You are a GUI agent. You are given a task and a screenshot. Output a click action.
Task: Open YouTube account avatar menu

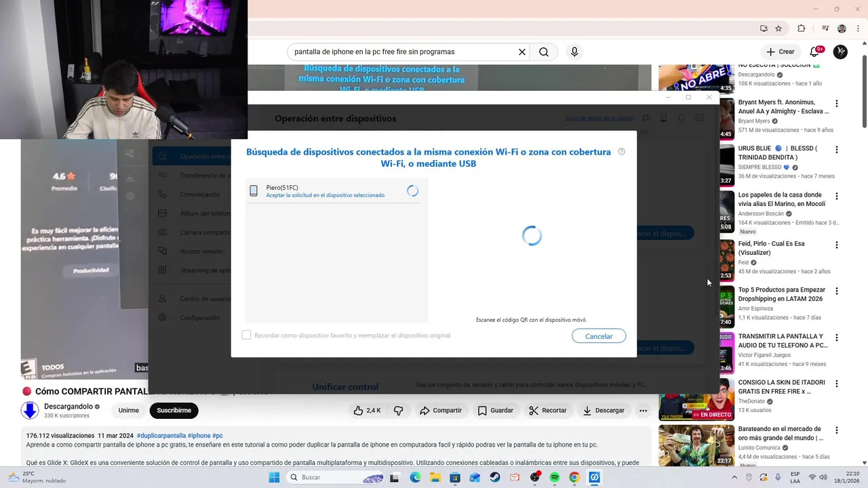point(840,52)
